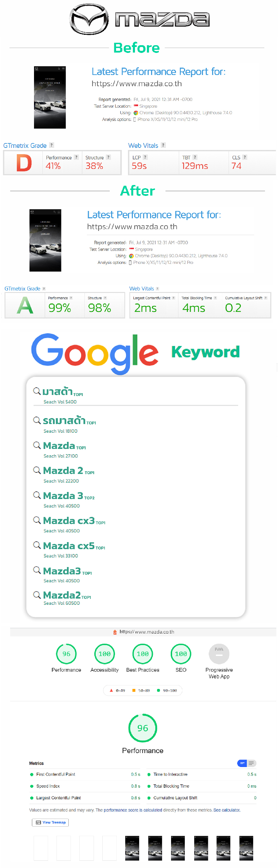Select the 100 SEO score gauge
Screen dimensions: 278x868
pyautogui.click(x=181, y=654)
